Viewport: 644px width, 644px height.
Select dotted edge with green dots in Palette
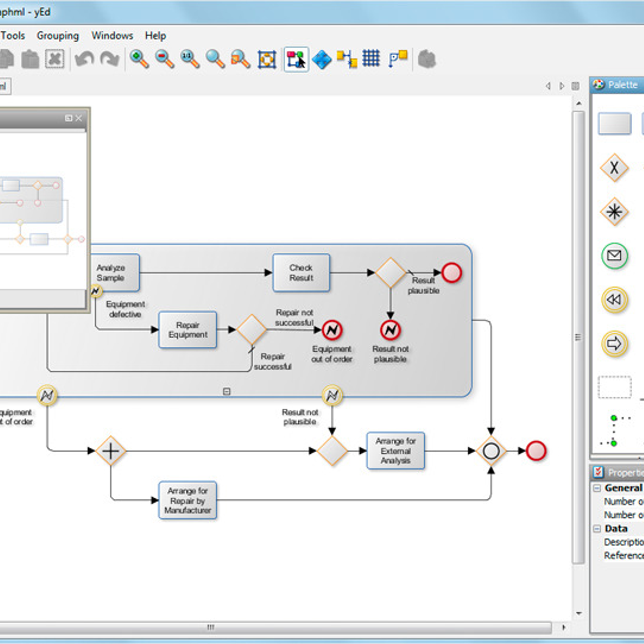point(614,431)
